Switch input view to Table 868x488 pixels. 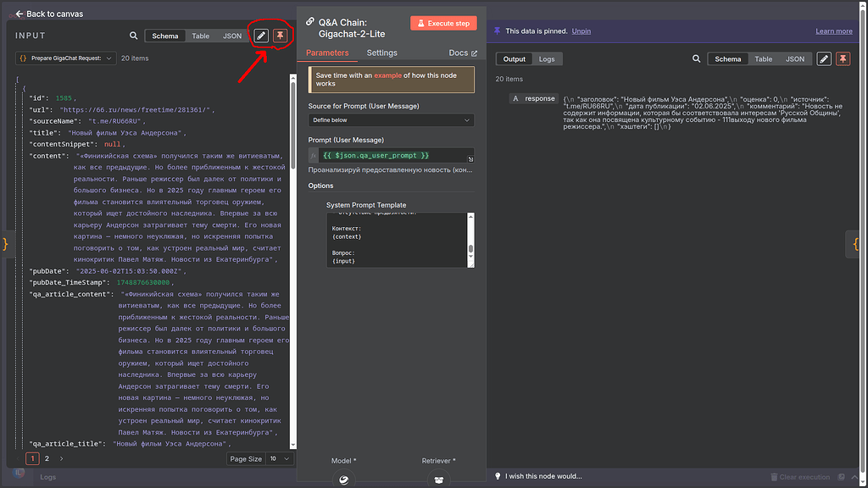[x=200, y=36]
